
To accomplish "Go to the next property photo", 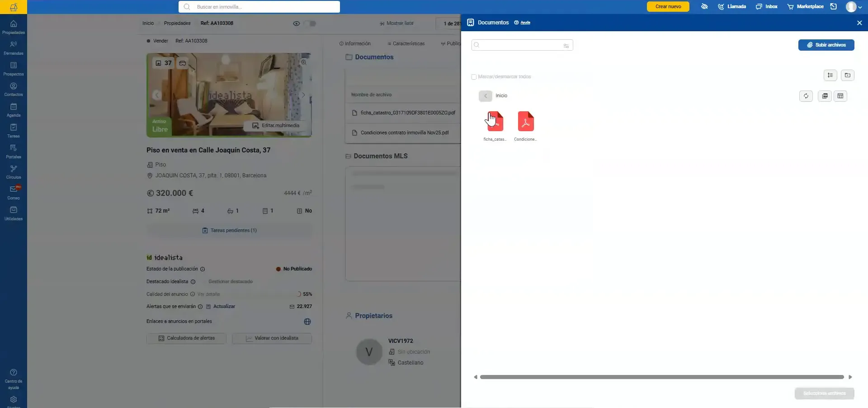I will click(x=303, y=95).
